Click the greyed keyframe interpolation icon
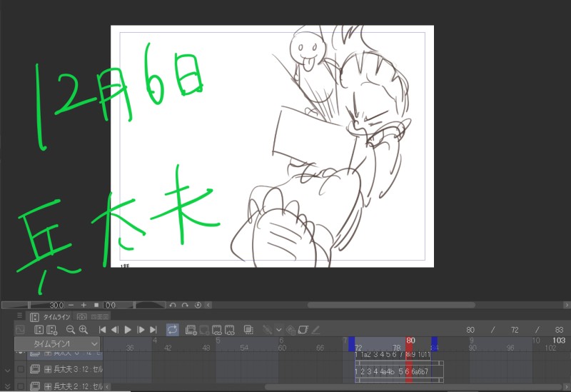 tap(267, 330)
